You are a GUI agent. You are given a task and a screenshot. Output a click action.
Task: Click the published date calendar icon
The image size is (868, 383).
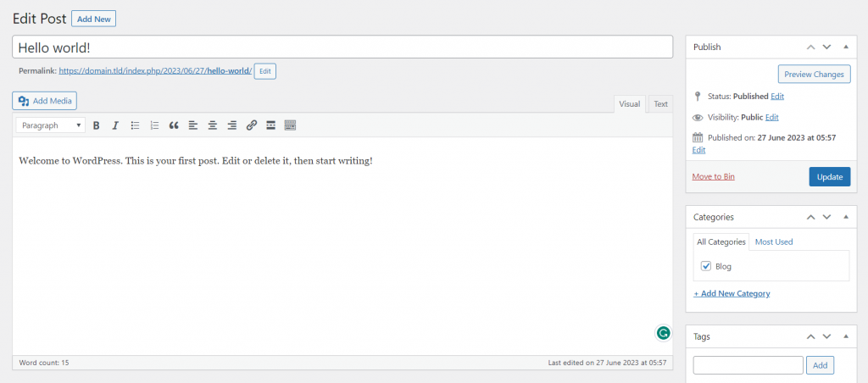(x=698, y=137)
